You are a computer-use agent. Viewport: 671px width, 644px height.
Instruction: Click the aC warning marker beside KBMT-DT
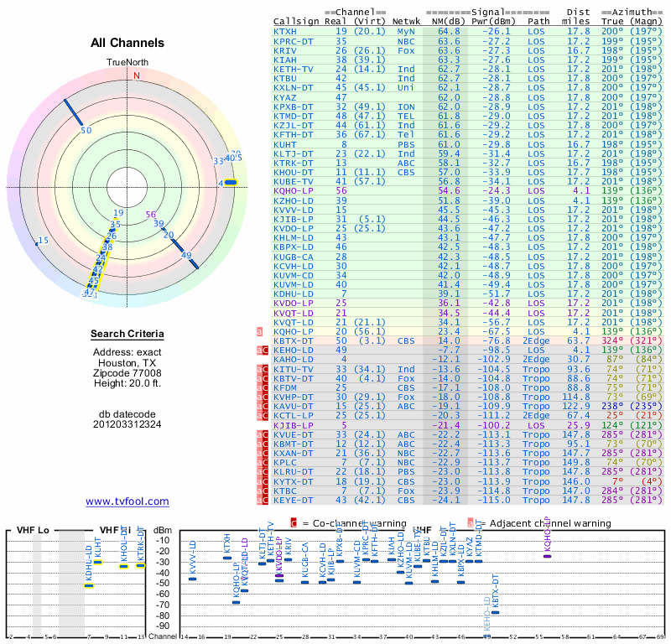coord(263,444)
